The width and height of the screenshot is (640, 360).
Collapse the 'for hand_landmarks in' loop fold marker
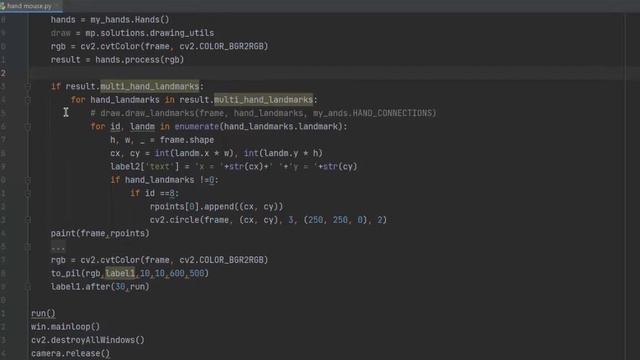click(x=28, y=100)
